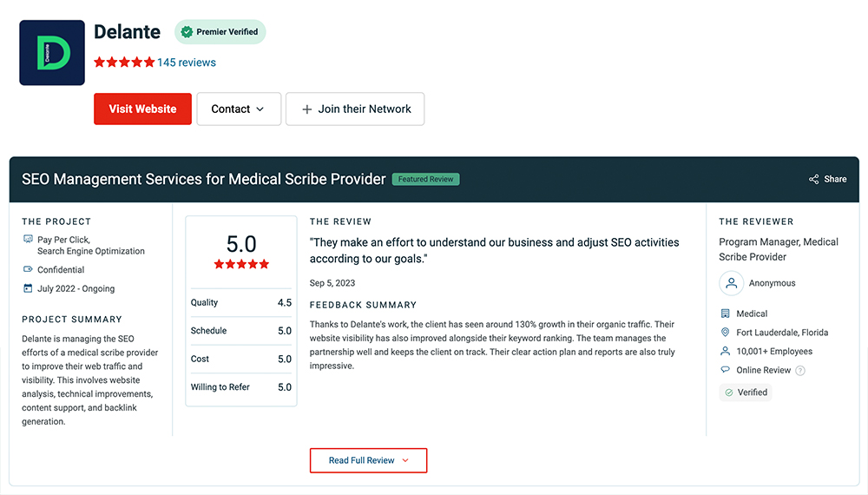Click the Confidential budget tag icon
The width and height of the screenshot is (868, 495).
point(28,269)
